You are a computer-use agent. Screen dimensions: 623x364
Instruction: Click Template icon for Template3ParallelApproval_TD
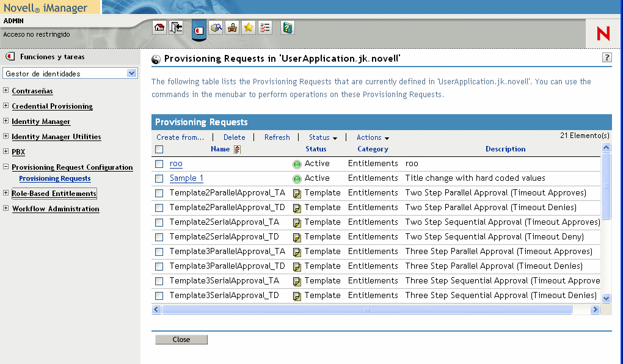pyautogui.click(x=297, y=267)
